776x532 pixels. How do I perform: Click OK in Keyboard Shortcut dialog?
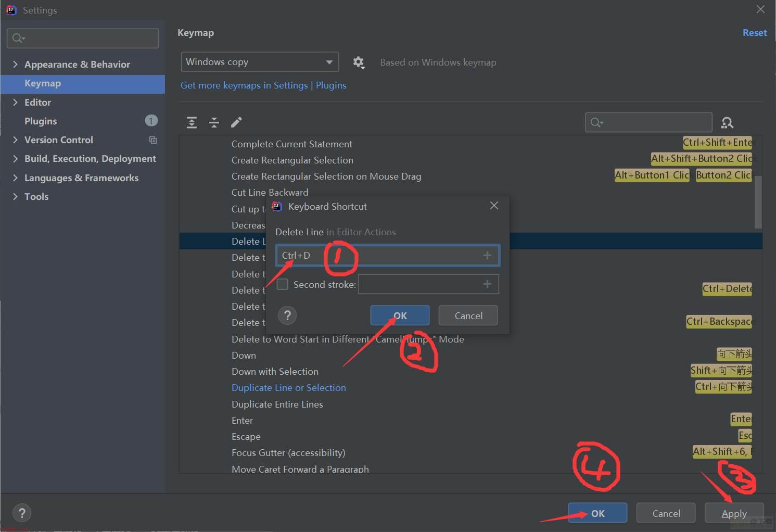[x=400, y=315]
